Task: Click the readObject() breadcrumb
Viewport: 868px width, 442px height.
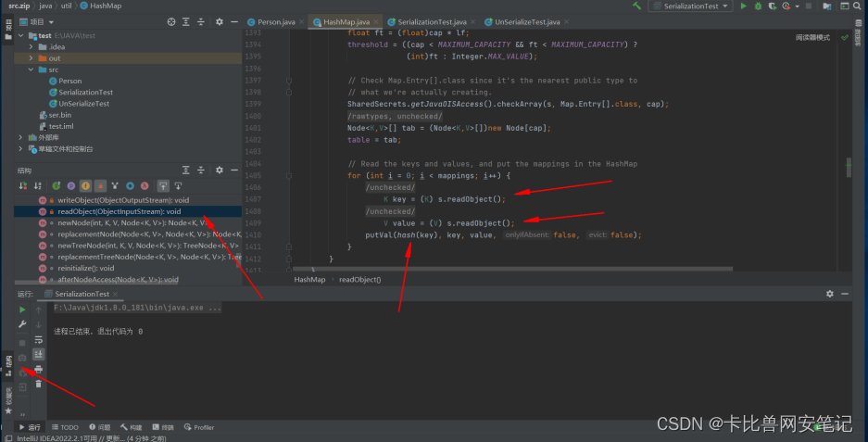Action: pyautogui.click(x=359, y=279)
